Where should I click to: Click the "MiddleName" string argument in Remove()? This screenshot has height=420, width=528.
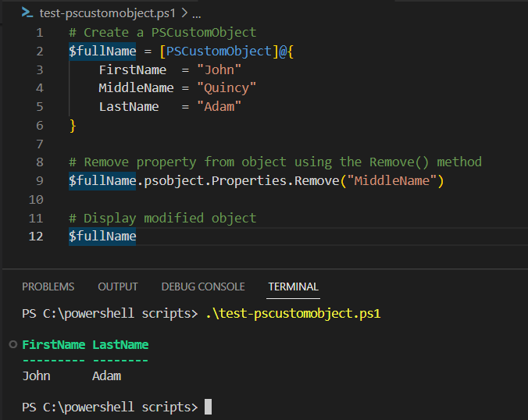click(392, 180)
